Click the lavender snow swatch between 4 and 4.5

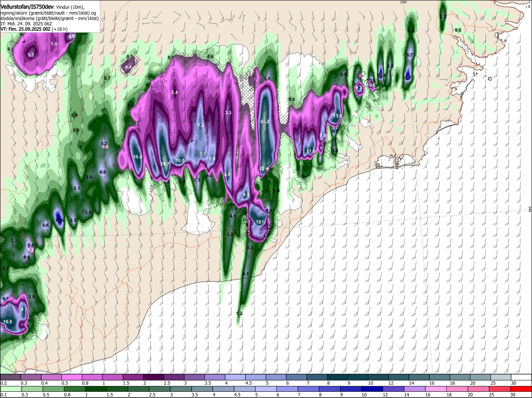[x=235, y=377]
